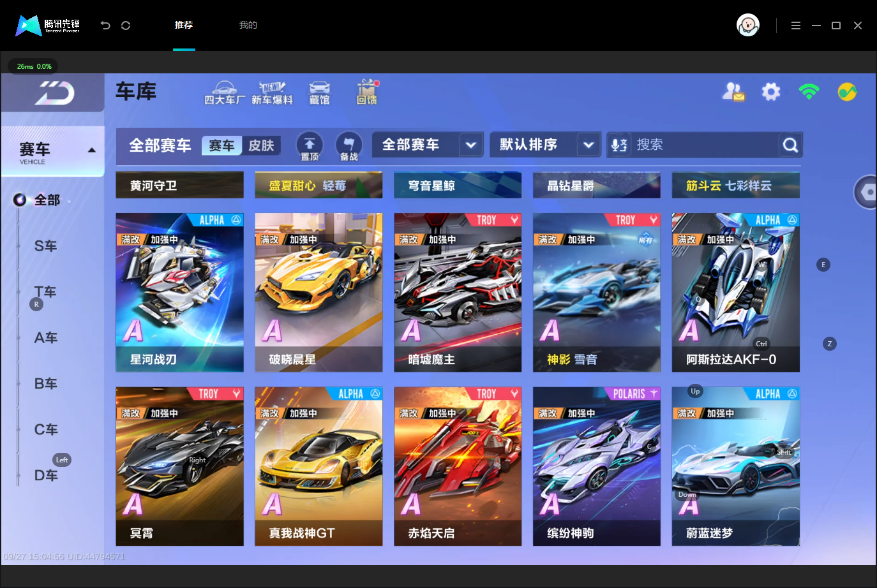Viewport: 877px width, 588px height.
Task: Select the 星河战刃 car card
Action: (x=180, y=293)
